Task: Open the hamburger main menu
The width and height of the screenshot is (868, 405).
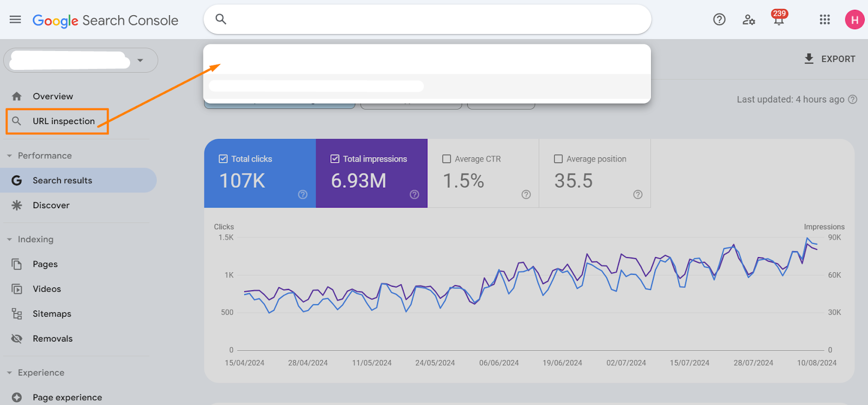Action: point(15,20)
